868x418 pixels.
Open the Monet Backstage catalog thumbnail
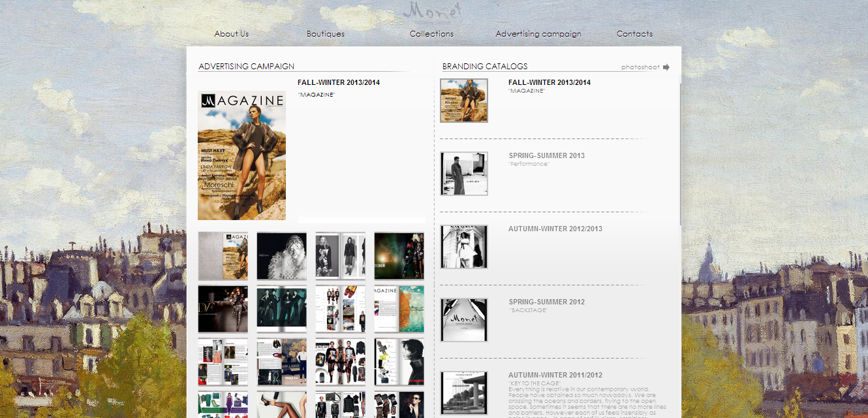[x=464, y=320]
